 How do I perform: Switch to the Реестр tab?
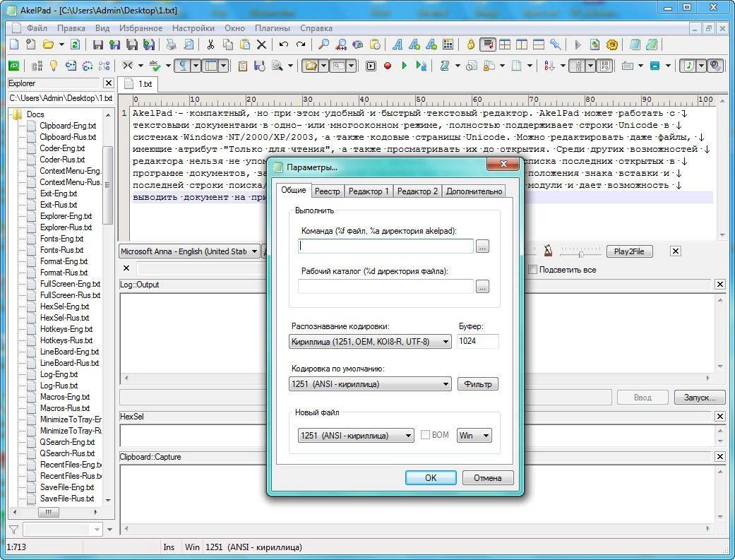tap(327, 191)
